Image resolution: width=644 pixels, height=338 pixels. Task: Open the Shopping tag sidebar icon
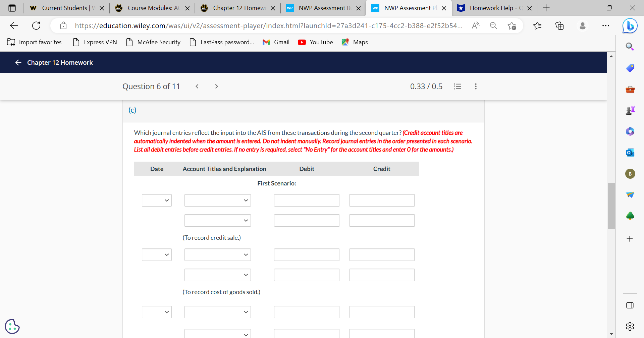point(630,68)
